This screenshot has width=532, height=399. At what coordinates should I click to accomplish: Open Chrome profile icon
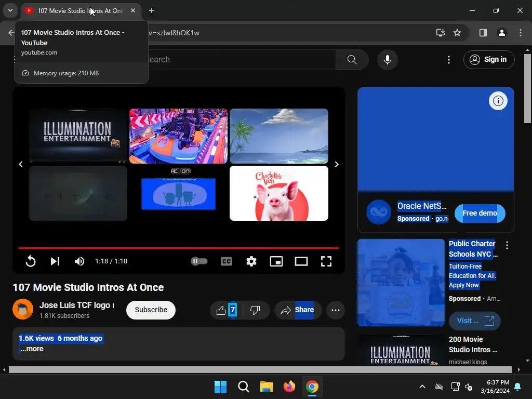[502, 33]
